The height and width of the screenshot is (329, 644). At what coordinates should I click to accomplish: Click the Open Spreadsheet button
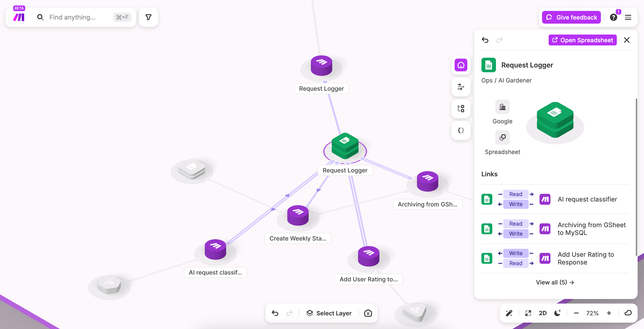582,40
